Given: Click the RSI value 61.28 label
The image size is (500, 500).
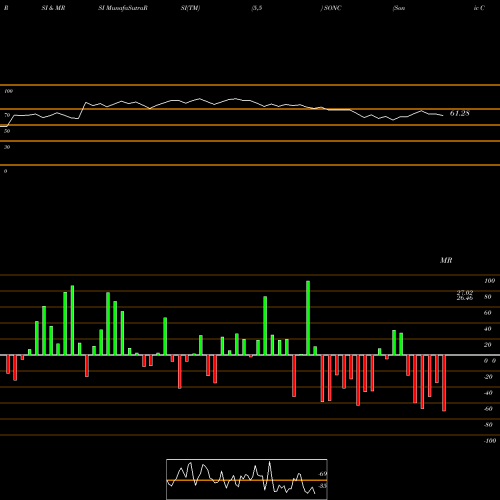Looking at the screenshot, I should click(x=460, y=113).
